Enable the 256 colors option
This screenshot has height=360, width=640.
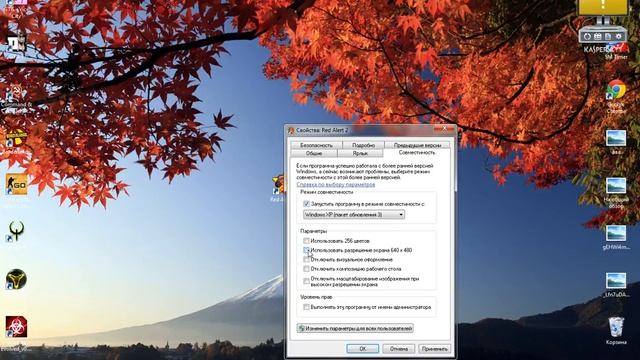(x=306, y=241)
